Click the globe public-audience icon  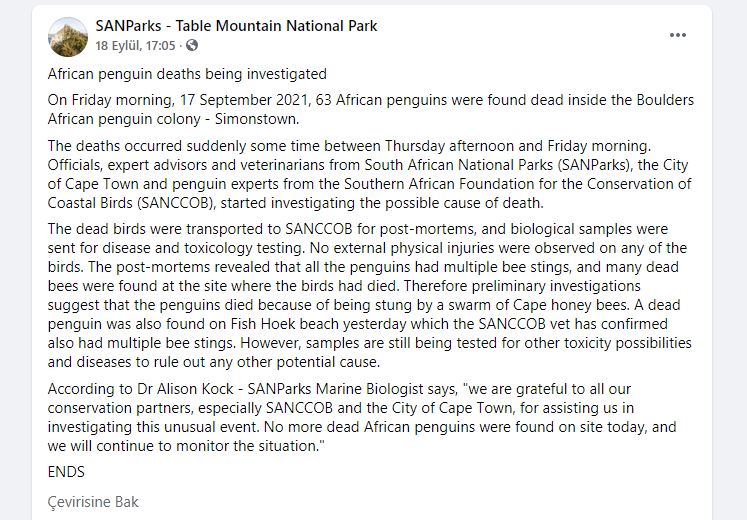pos(192,45)
